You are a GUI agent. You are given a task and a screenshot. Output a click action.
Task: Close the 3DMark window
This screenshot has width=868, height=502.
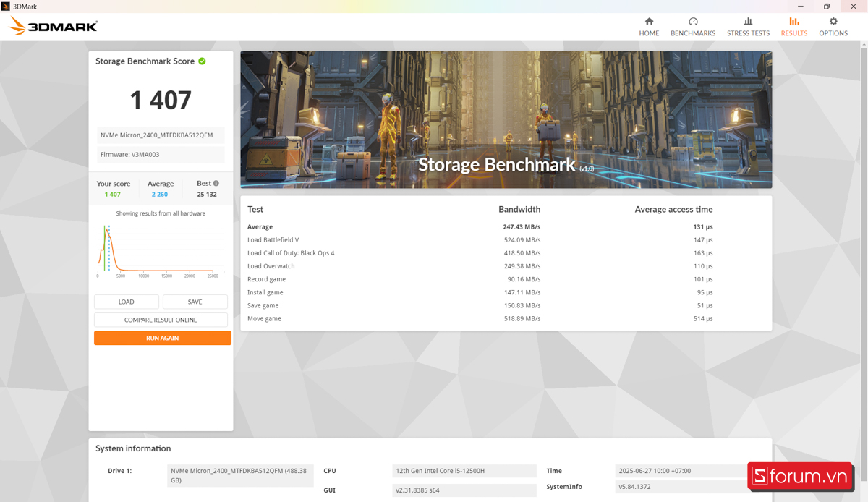[854, 7]
